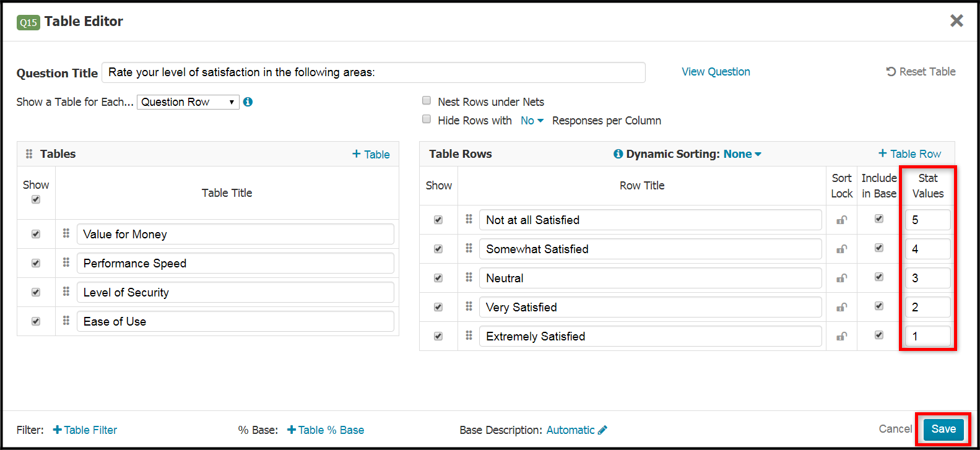Grab the drag handle for Not at all Satisfied
Viewport: 980px width, 450px height.
pos(469,219)
